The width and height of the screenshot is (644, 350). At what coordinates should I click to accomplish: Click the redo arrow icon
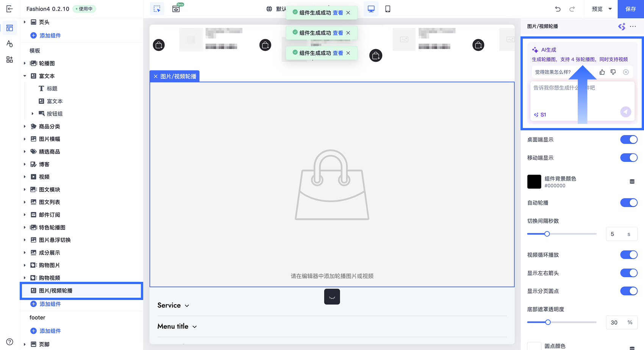[x=572, y=9]
